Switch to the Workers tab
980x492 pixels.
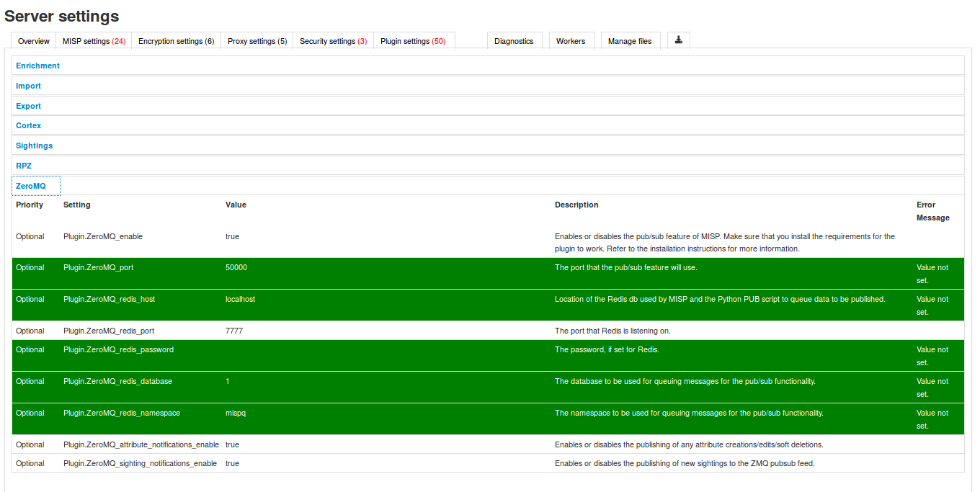click(x=570, y=41)
